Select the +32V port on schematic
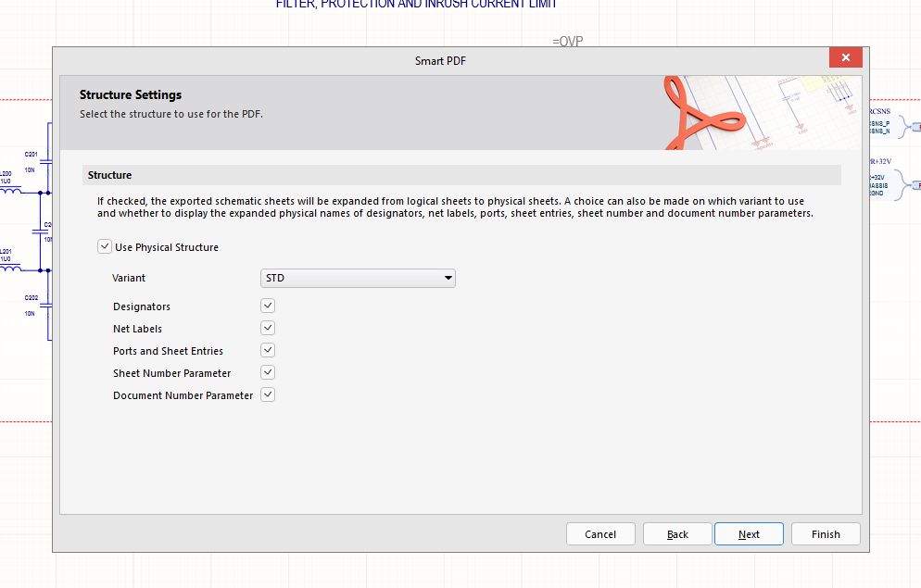 click(878, 177)
